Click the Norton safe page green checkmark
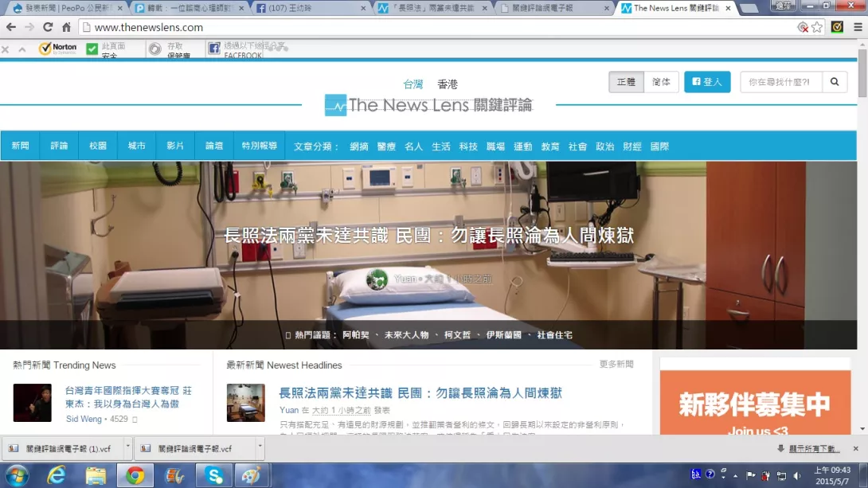Screen dimensions: 868x488 [x=92, y=49]
